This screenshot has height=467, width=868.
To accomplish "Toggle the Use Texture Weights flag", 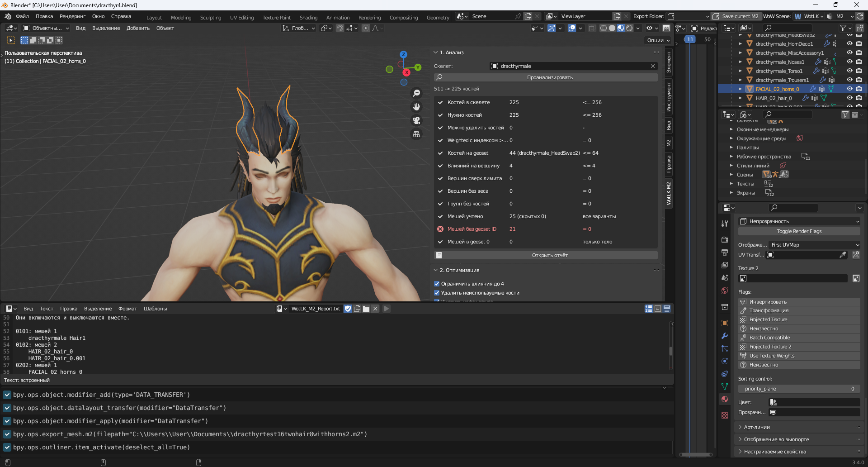I will pyautogui.click(x=799, y=356).
